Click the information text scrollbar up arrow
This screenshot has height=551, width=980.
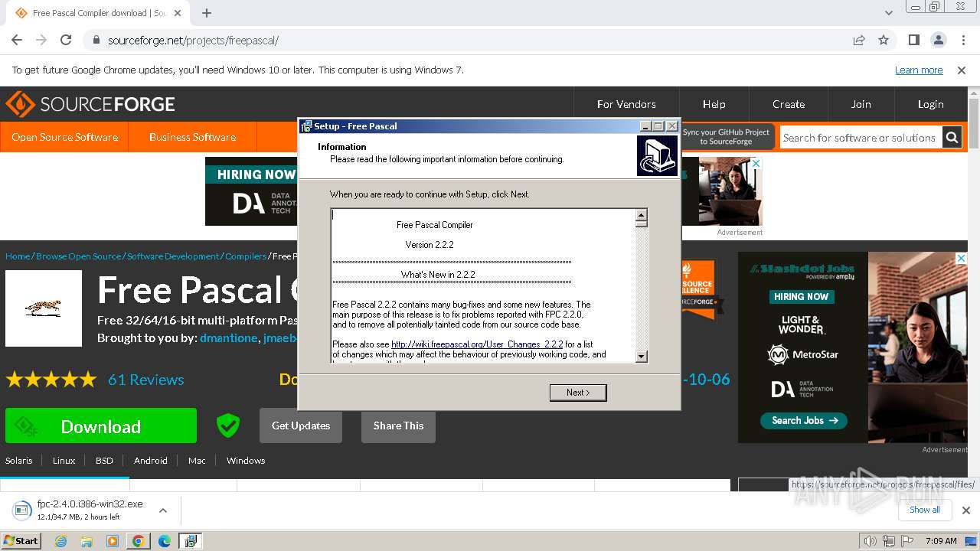click(x=642, y=214)
